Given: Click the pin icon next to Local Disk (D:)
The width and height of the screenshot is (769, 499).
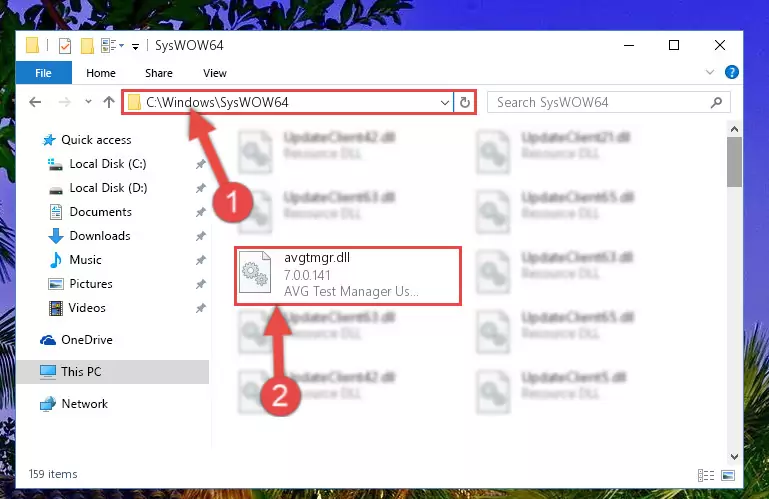Looking at the screenshot, I should point(201,188).
